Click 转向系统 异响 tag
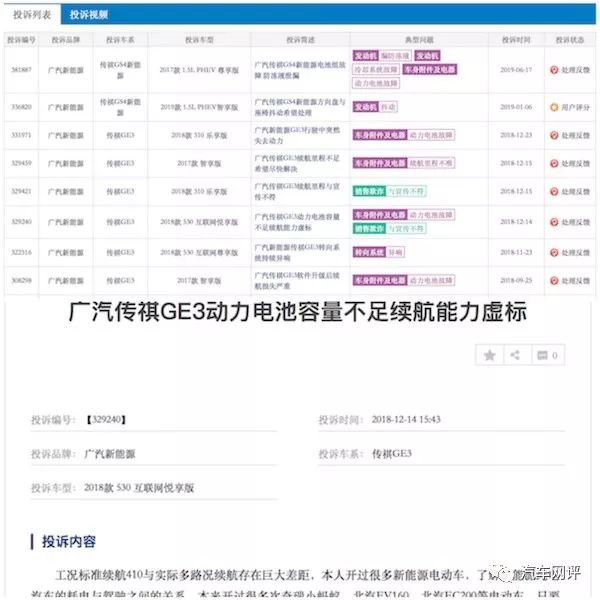 pos(378,252)
